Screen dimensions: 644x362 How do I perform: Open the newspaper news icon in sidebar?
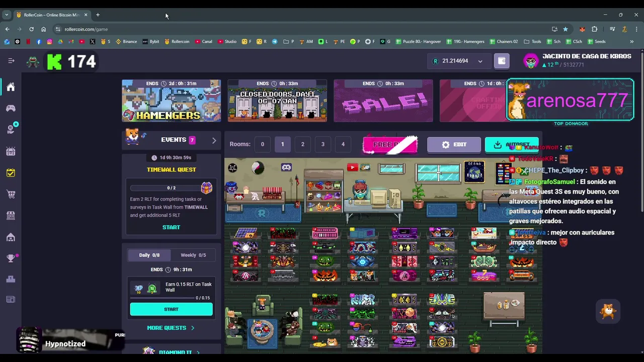(11, 300)
